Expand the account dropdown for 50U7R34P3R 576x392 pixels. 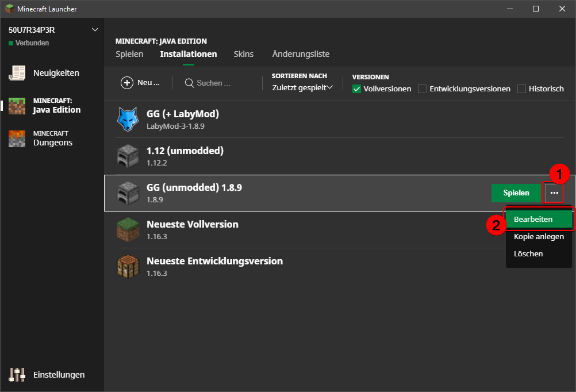point(95,30)
